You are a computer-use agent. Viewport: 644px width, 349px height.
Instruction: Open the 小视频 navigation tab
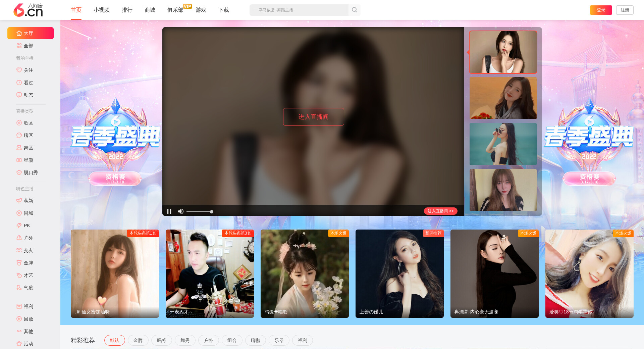(x=102, y=10)
